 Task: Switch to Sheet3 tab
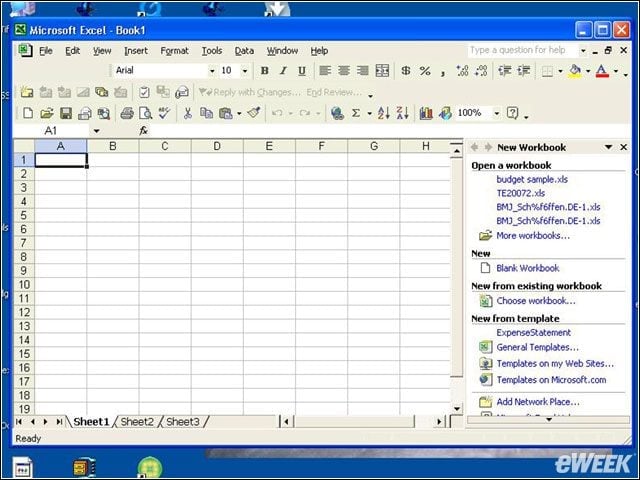pos(183,422)
